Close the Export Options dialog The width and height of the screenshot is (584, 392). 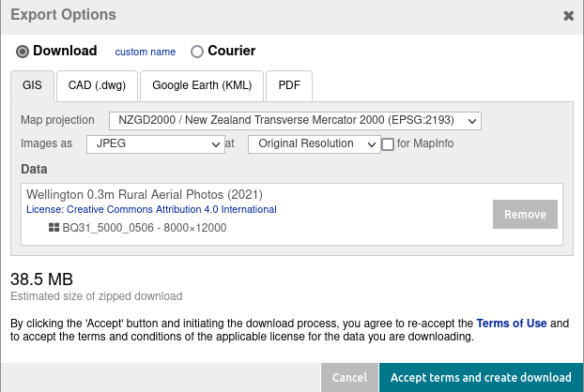tap(568, 16)
